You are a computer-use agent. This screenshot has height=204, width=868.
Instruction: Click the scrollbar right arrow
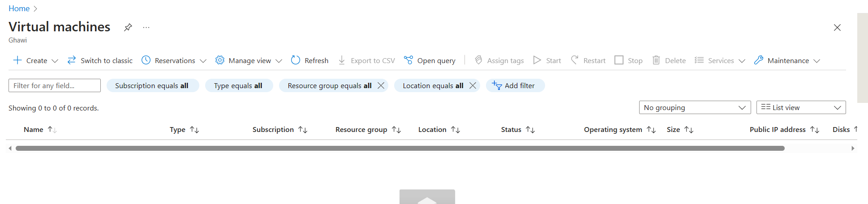(853, 149)
